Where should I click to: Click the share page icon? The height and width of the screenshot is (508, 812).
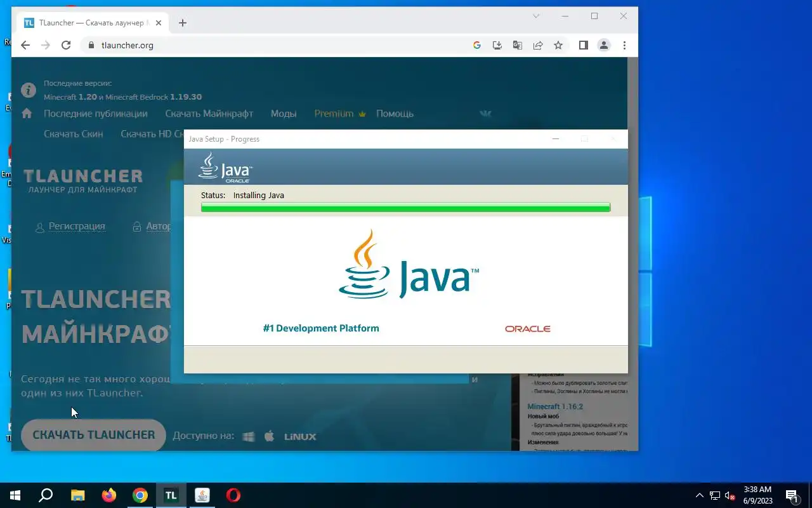click(538, 45)
